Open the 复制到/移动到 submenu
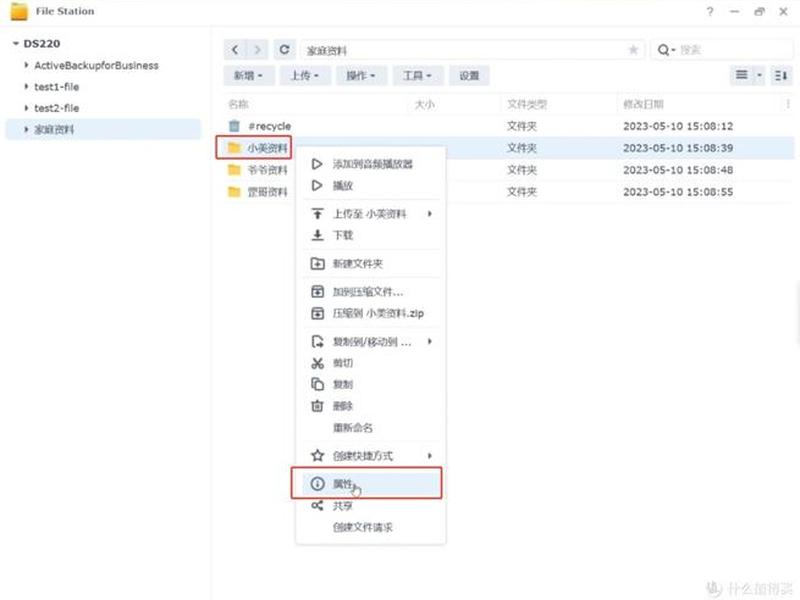The image size is (800, 600). (372, 341)
